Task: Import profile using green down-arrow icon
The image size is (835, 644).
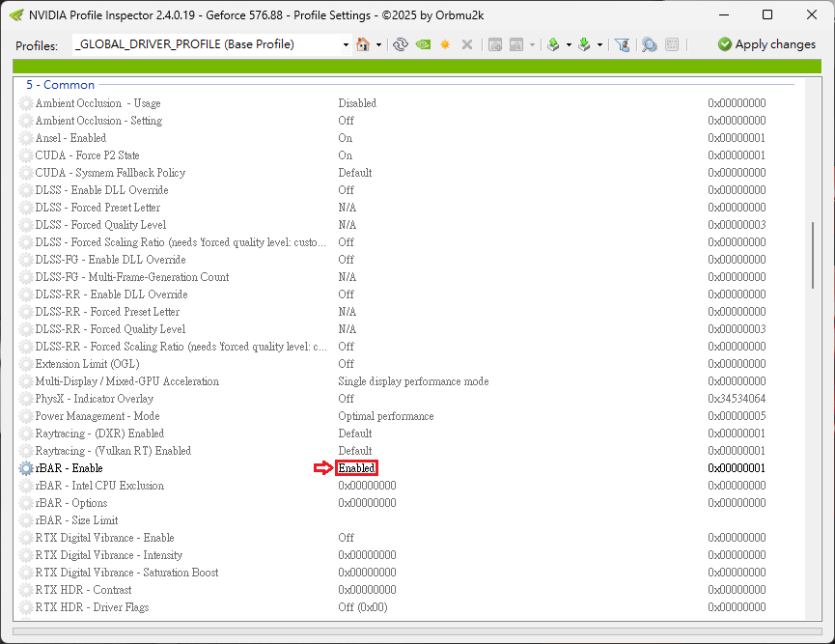Action: (584, 44)
